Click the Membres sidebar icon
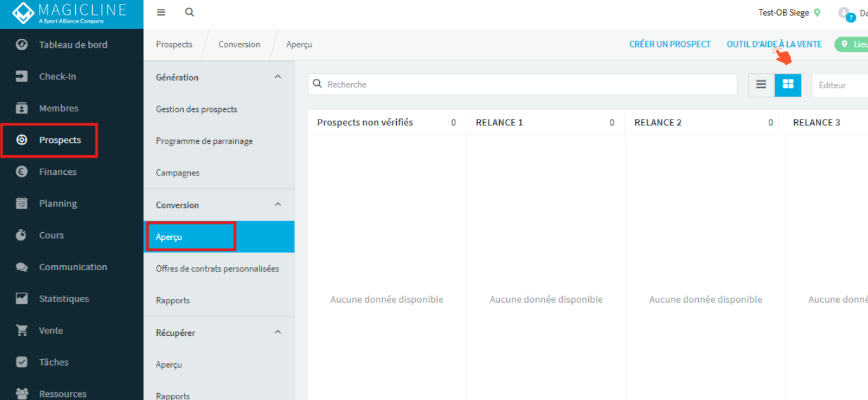 pyautogui.click(x=22, y=108)
